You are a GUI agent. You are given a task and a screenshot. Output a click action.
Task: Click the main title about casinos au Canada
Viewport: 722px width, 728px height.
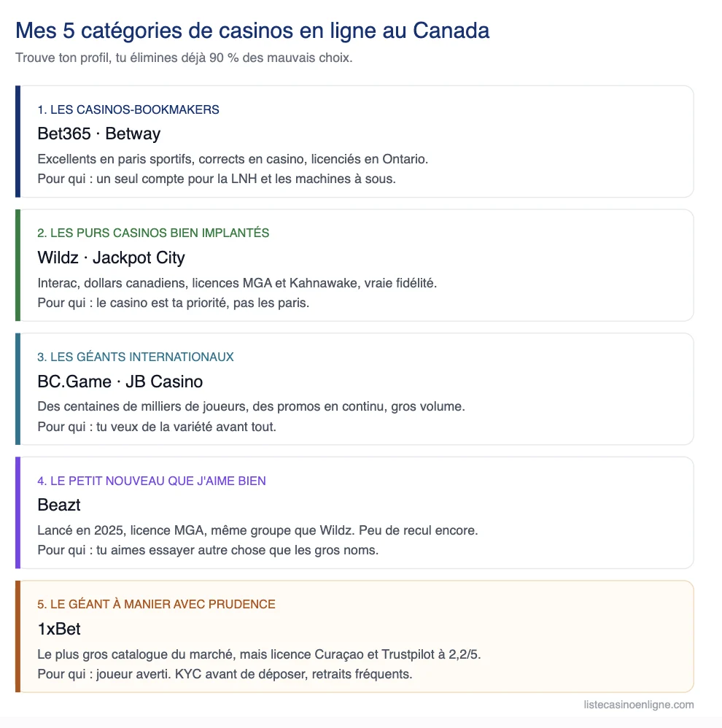(252, 31)
